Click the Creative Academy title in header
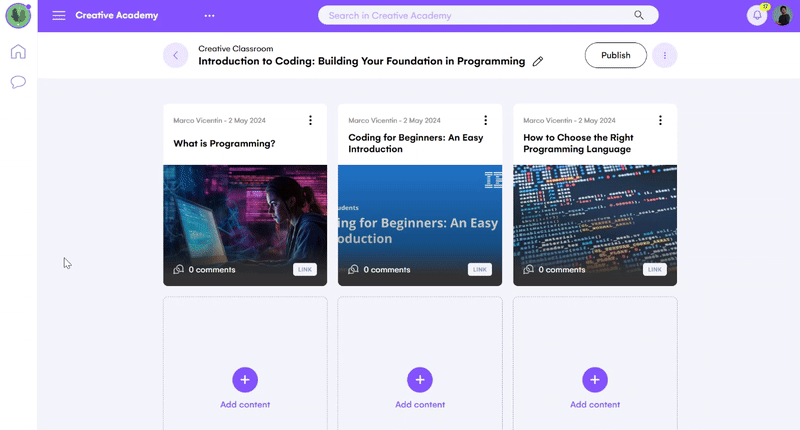Viewport: 800px width, 430px height. 117,15
